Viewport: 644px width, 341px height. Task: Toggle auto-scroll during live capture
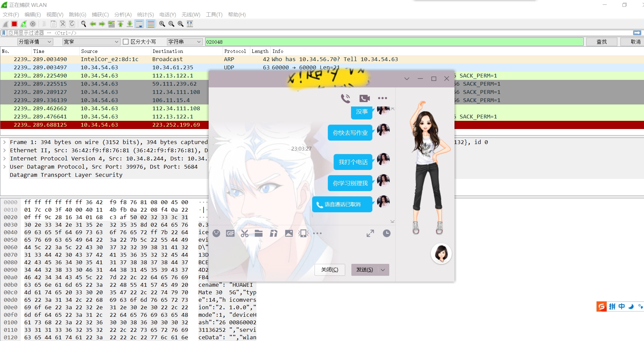139,24
